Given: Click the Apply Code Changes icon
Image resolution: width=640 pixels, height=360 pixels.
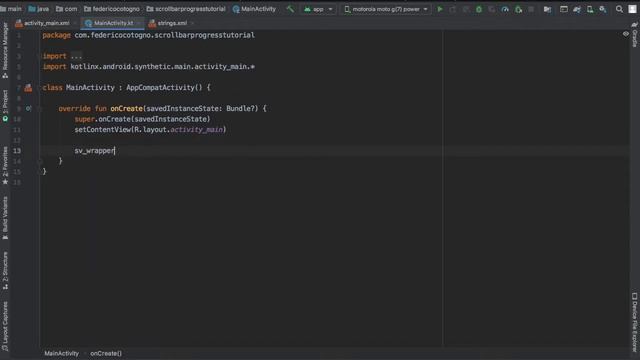Looking at the screenshot, I should (x=466, y=9).
